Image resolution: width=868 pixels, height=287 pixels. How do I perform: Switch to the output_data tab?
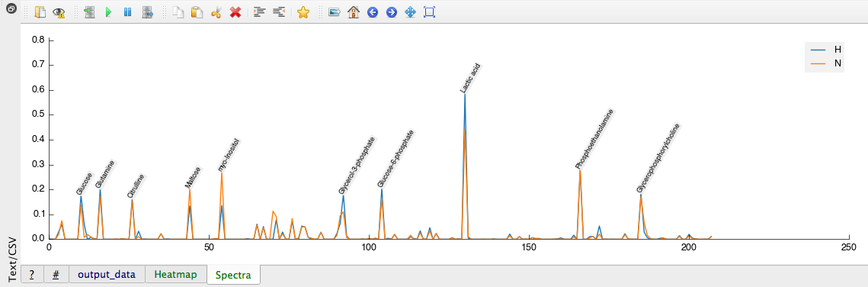click(x=106, y=274)
